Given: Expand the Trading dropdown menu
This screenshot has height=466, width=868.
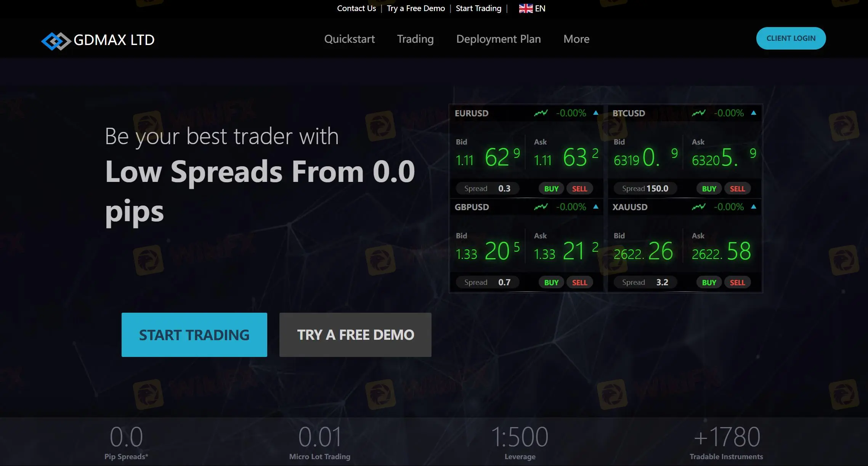Looking at the screenshot, I should tap(415, 39).
